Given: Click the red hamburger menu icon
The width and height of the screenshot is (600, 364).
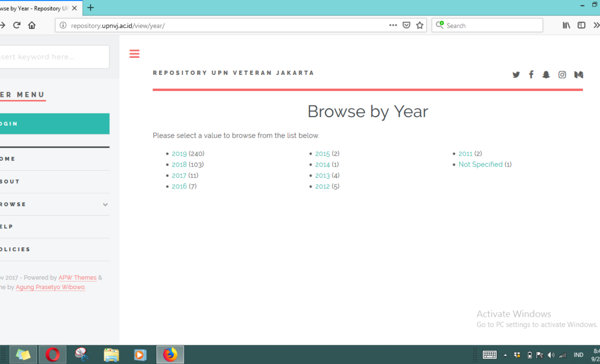Looking at the screenshot, I should pos(134,54).
